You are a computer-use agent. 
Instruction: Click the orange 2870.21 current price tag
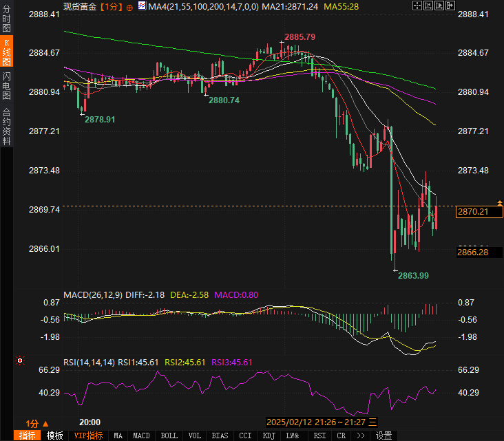[479, 212]
